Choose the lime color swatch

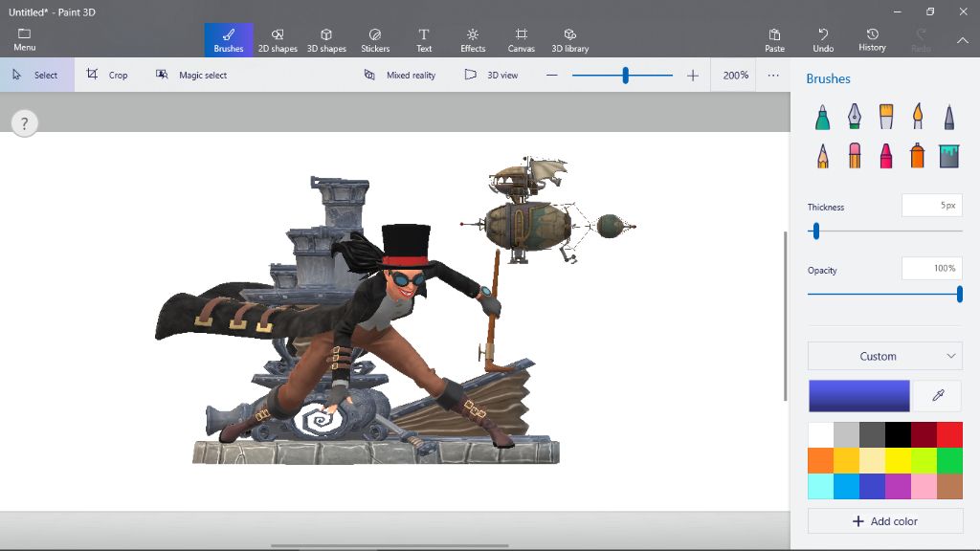924,461
